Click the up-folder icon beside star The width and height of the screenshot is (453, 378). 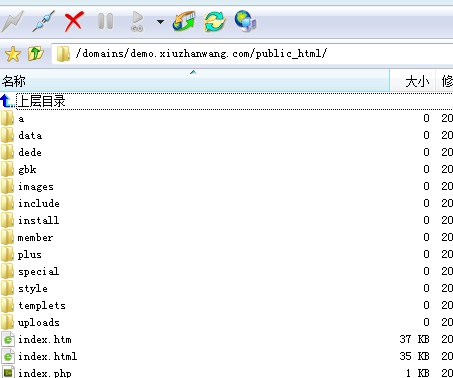[36, 54]
